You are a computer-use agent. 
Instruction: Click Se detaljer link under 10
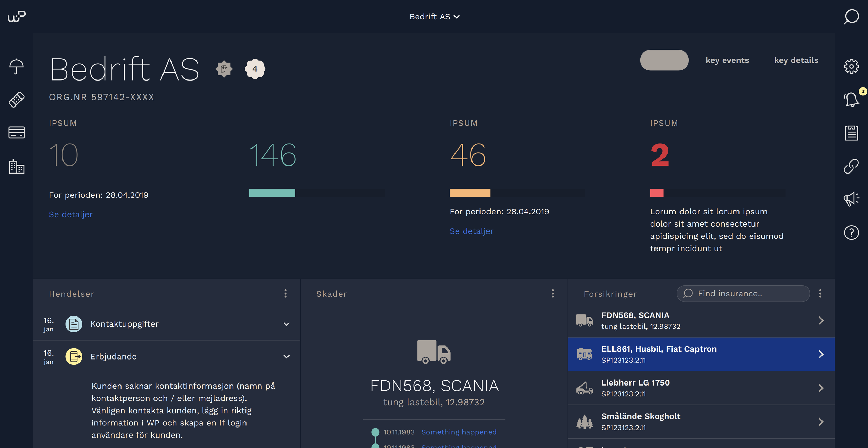tap(71, 214)
